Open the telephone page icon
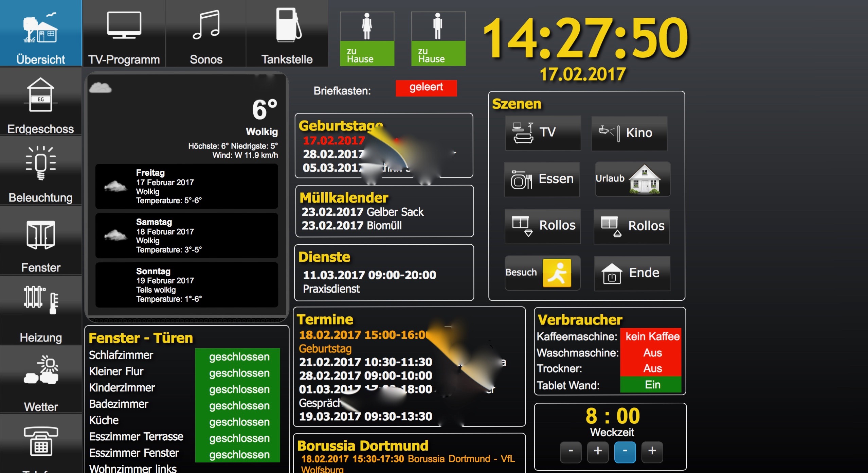This screenshot has height=473, width=868. tap(41, 442)
